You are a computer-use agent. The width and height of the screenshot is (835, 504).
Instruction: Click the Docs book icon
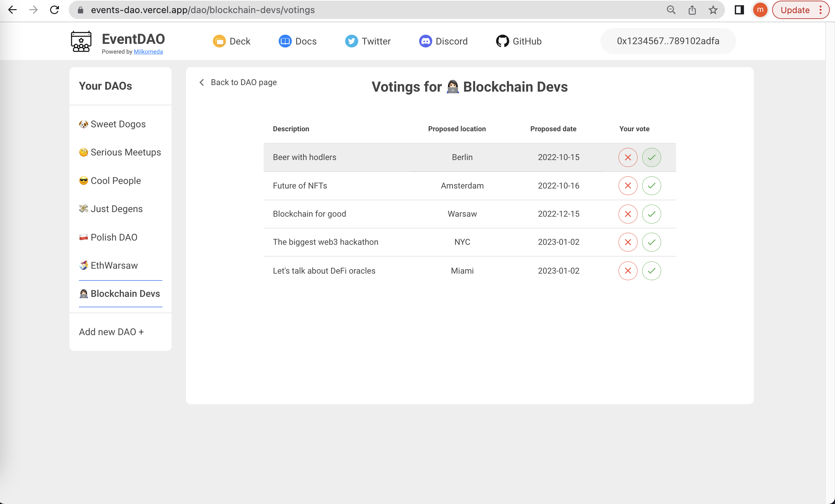285,41
